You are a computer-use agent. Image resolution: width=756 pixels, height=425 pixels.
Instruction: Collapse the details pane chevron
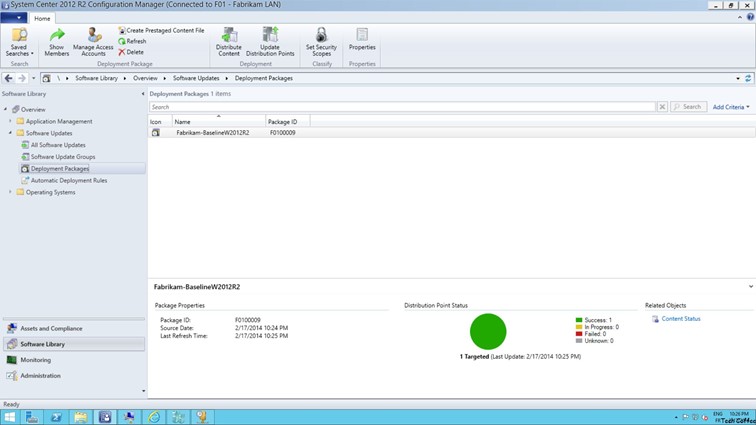coord(750,287)
